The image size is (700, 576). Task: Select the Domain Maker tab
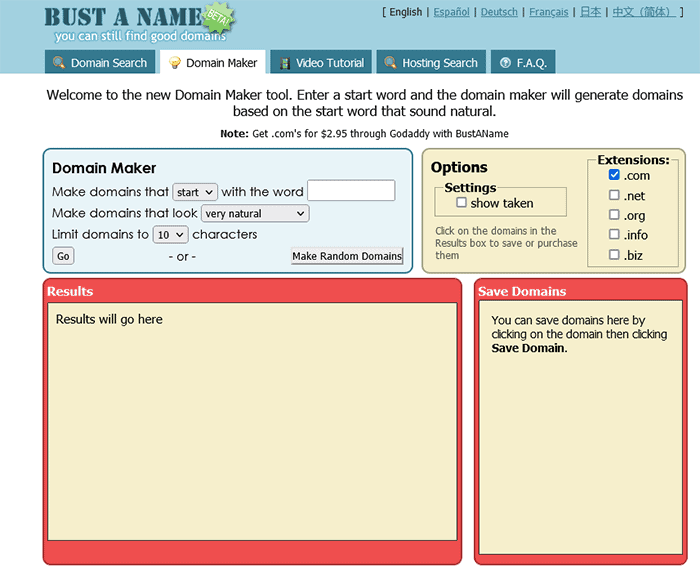(x=213, y=62)
